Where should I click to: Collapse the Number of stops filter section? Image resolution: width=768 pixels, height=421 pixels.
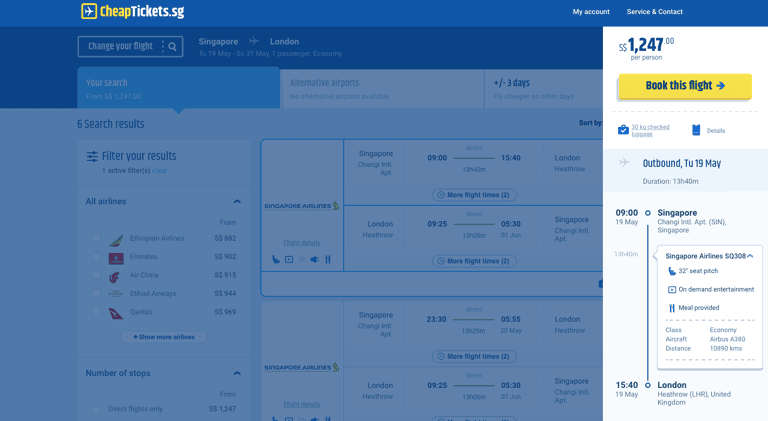pos(237,373)
